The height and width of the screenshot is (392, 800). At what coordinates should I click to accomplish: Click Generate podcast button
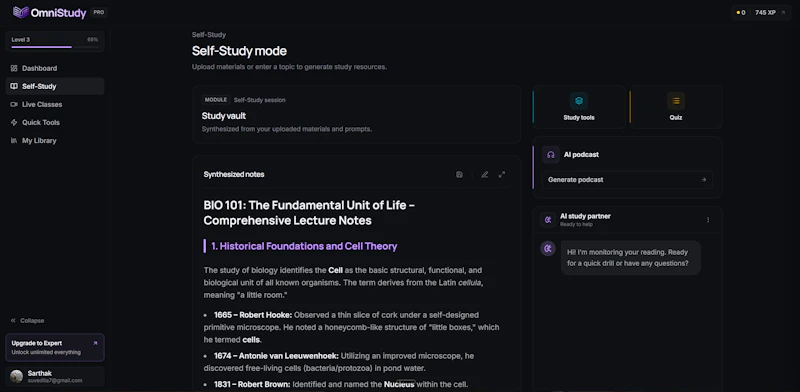click(x=627, y=180)
